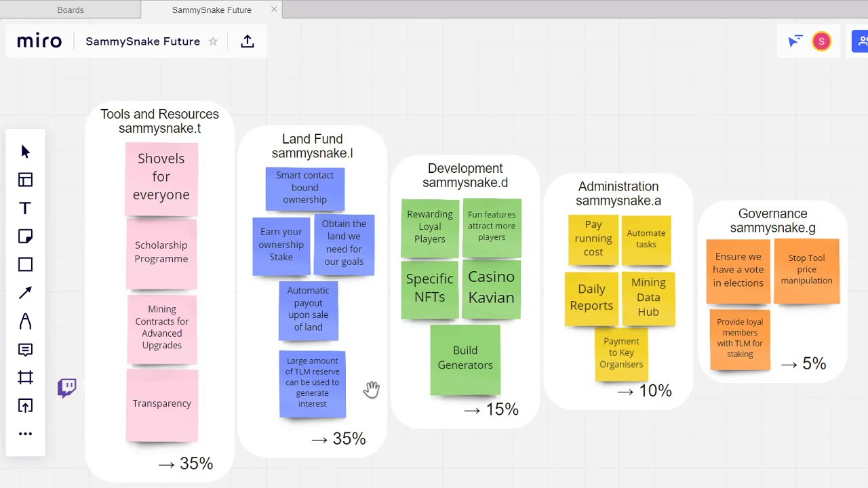Select the Pen drawing tool
The image size is (868, 488).
(x=25, y=321)
